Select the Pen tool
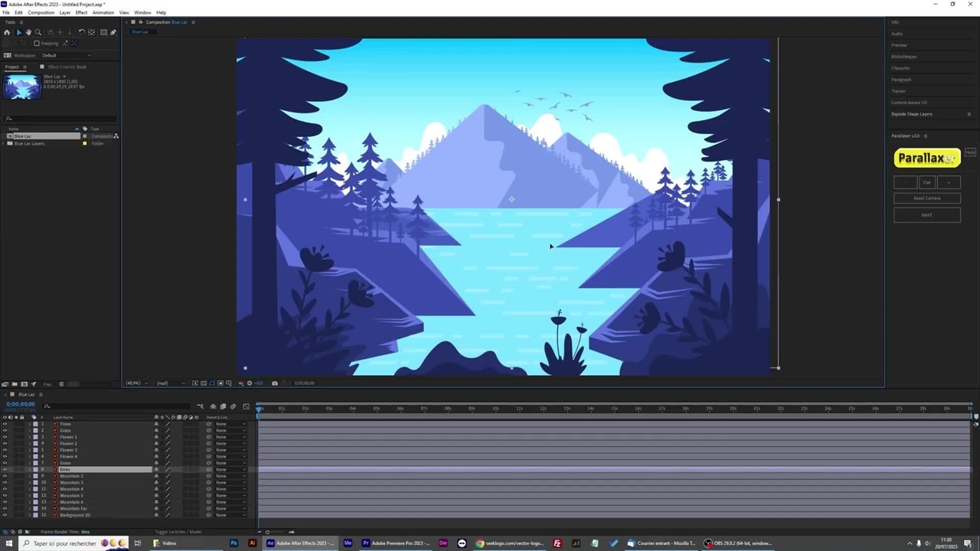This screenshot has width=980, height=551. point(113,32)
